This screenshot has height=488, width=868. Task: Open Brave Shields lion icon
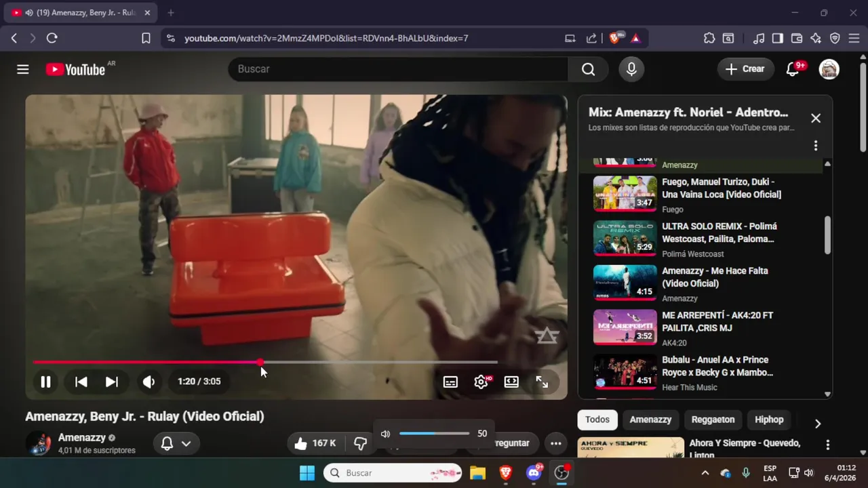point(615,39)
